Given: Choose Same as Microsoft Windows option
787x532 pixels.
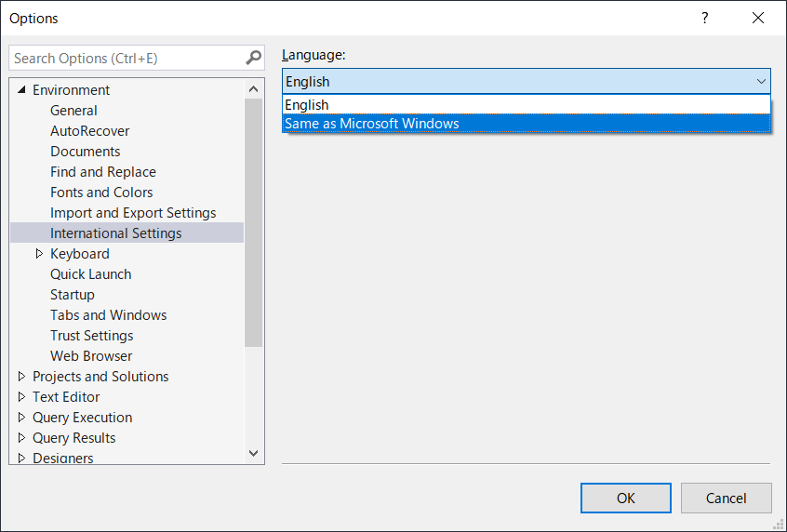Looking at the screenshot, I should pos(526,124).
